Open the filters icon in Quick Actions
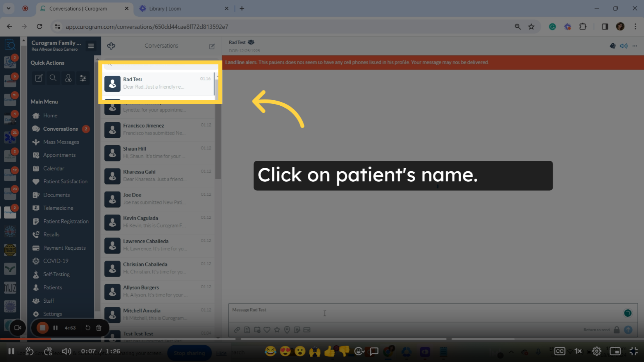Screen dimensions: 644x362 tap(83, 78)
